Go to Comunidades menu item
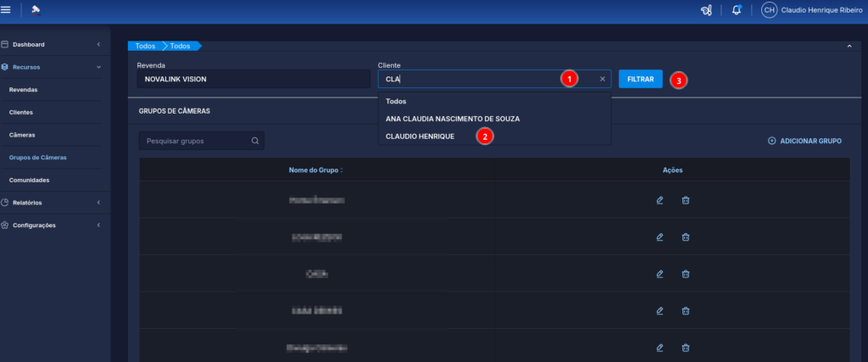The width and height of the screenshot is (868, 362). click(x=29, y=180)
